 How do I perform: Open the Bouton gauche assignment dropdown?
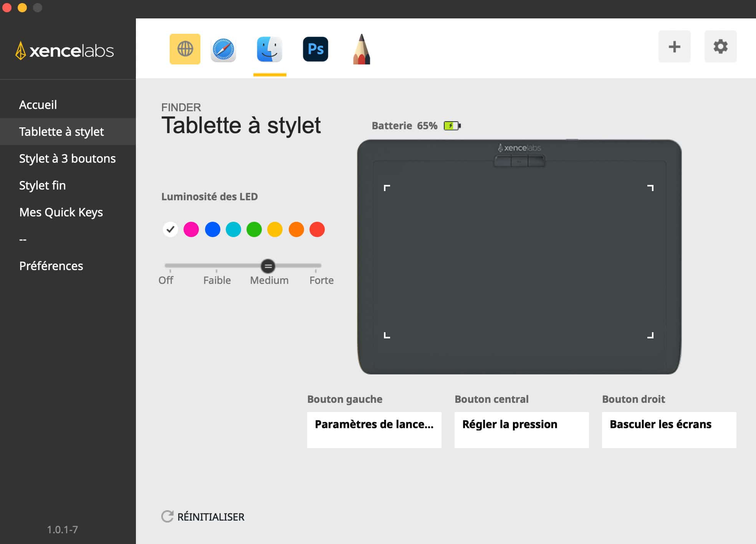(x=374, y=430)
